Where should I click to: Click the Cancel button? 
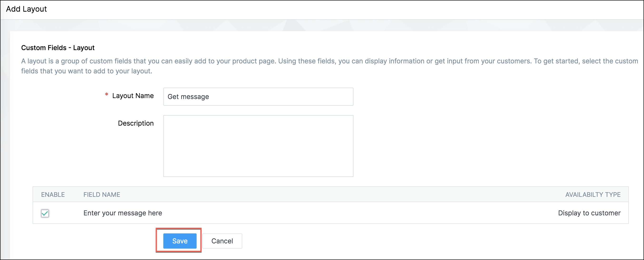point(222,241)
